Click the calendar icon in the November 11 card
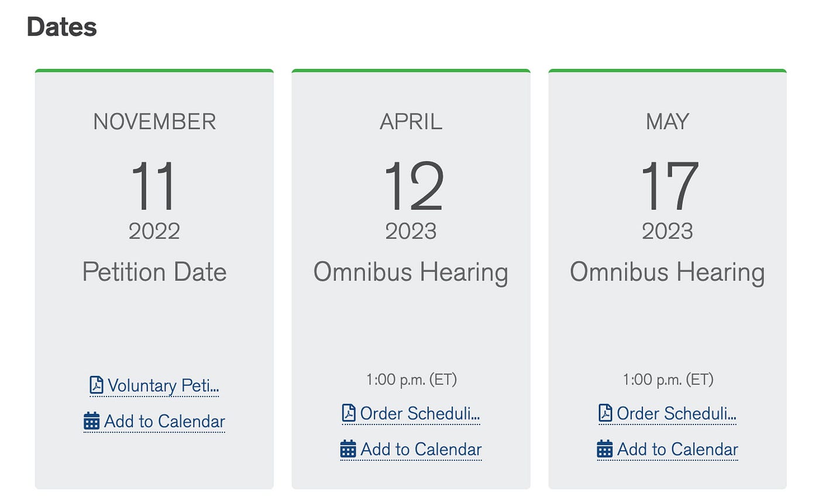 [92, 421]
